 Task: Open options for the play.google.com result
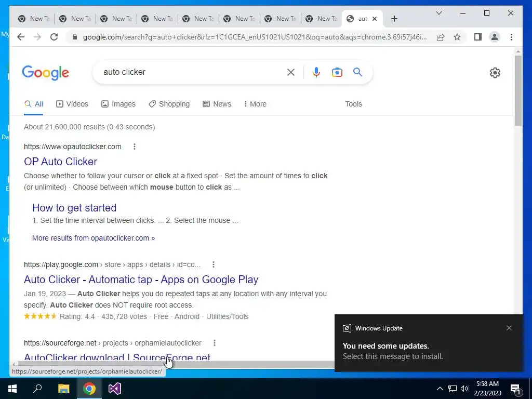[x=213, y=264]
